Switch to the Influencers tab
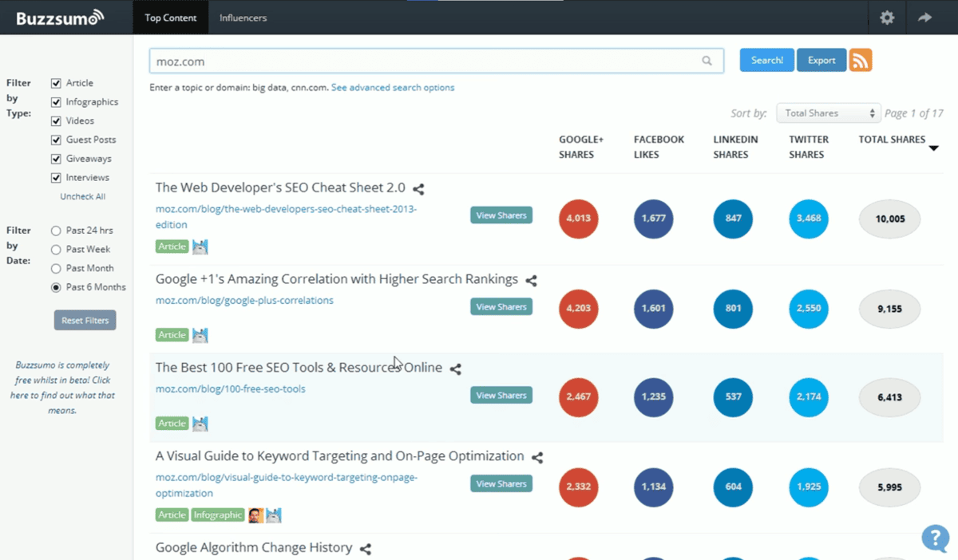This screenshot has width=958, height=560. (243, 18)
